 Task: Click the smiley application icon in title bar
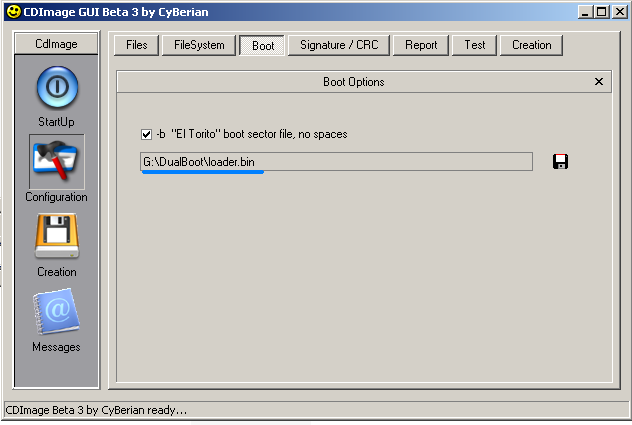13,12
